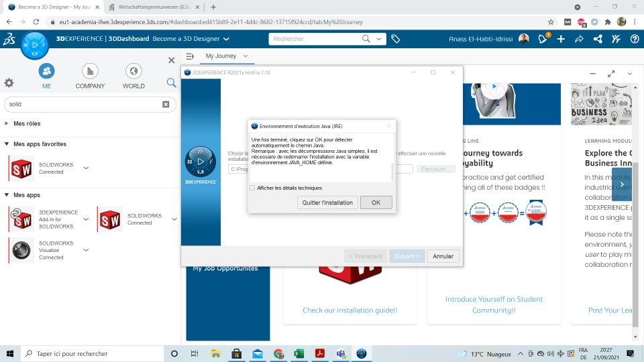Switch to the Wirtschaftsingenieurwesen browser tab

pos(154,7)
